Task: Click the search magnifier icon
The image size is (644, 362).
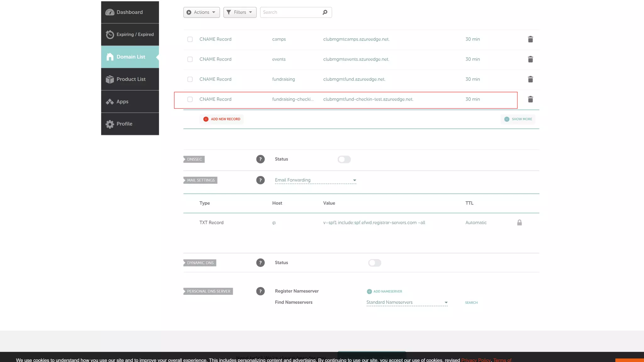Action: pyautogui.click(x=325, y=12)
